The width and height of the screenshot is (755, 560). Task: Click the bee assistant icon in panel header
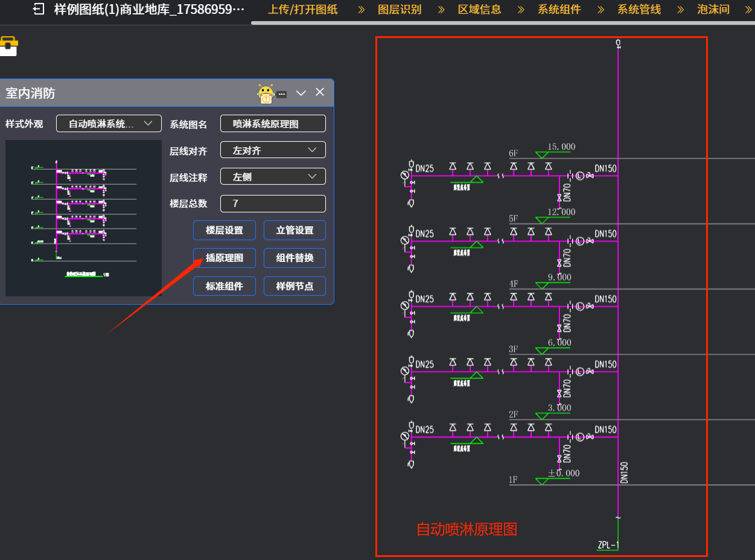266,94
